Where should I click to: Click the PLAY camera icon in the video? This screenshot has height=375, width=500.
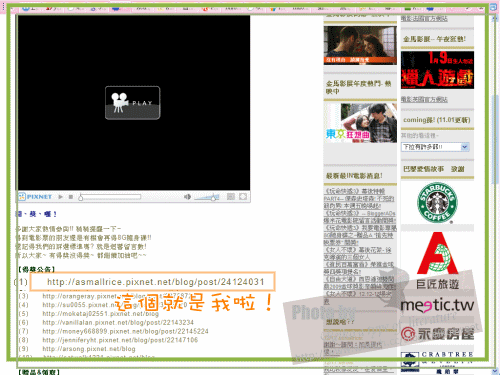133,103
